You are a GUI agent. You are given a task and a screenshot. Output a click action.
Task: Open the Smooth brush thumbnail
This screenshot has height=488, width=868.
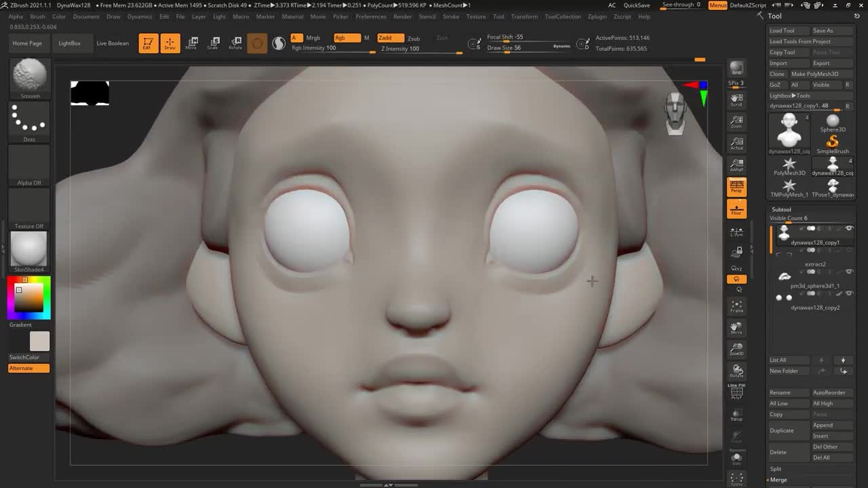[x=29, y=79]
